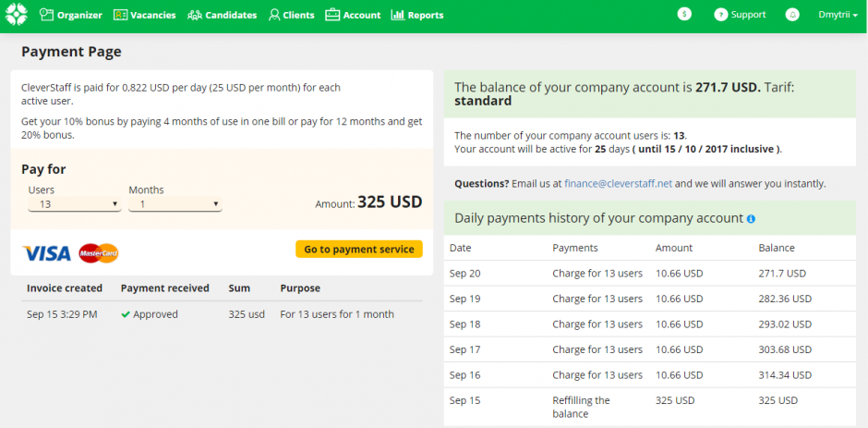Switch to the Reports section
The width and height of the screenshot is (868, 428).
[417, 15]
